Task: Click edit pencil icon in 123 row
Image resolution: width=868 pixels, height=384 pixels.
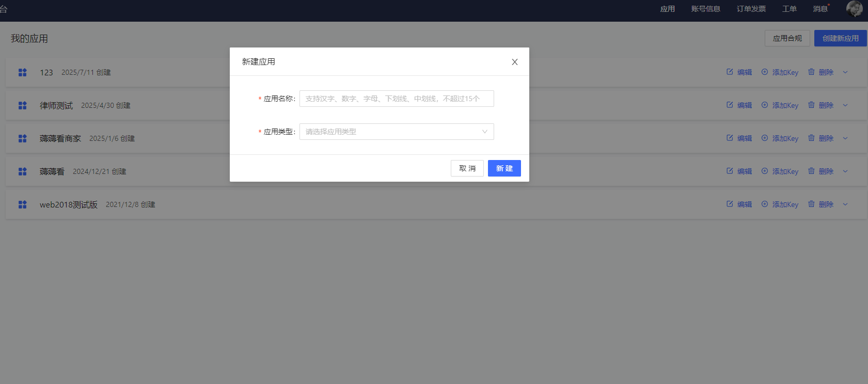Action: pos(730,72)
